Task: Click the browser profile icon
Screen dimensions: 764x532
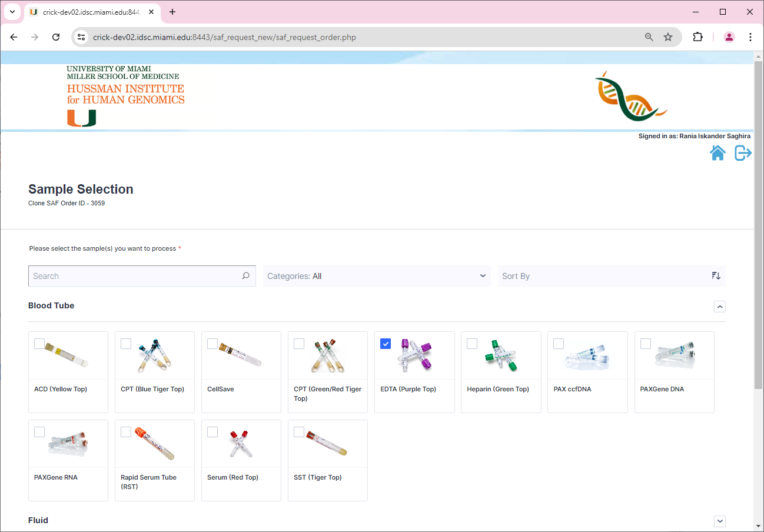Action: click(729, 36)
